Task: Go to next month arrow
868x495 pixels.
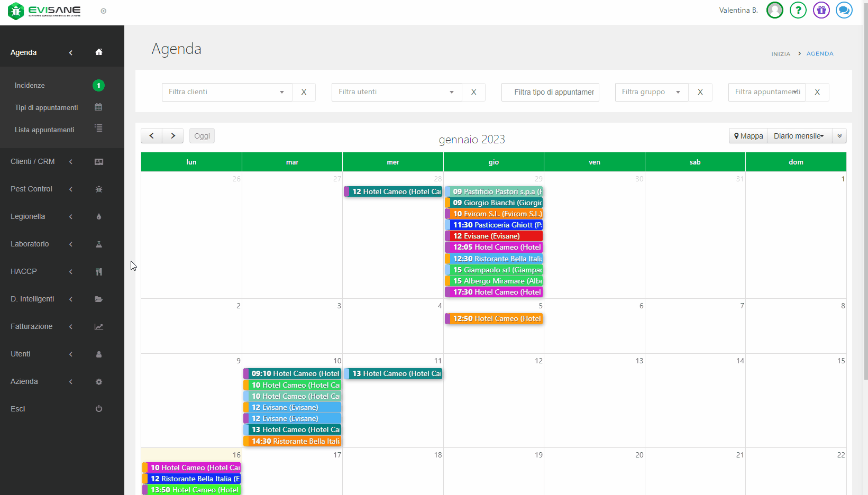Action: click(173, 136)
